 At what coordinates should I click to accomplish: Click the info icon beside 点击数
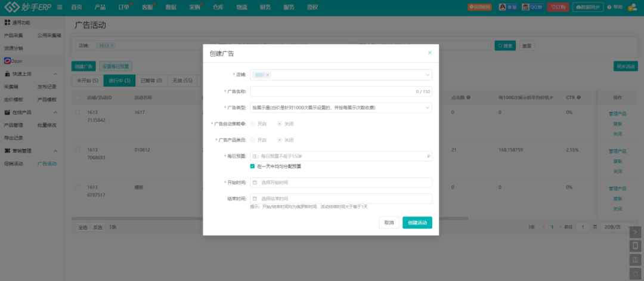pyautogui.click(x=469, y=97)
